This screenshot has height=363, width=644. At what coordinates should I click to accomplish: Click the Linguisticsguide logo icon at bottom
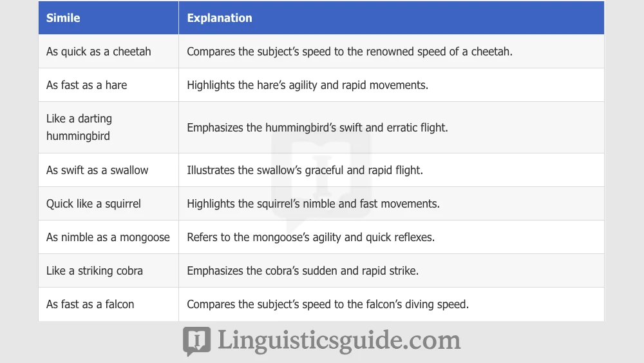coord(196,341)
